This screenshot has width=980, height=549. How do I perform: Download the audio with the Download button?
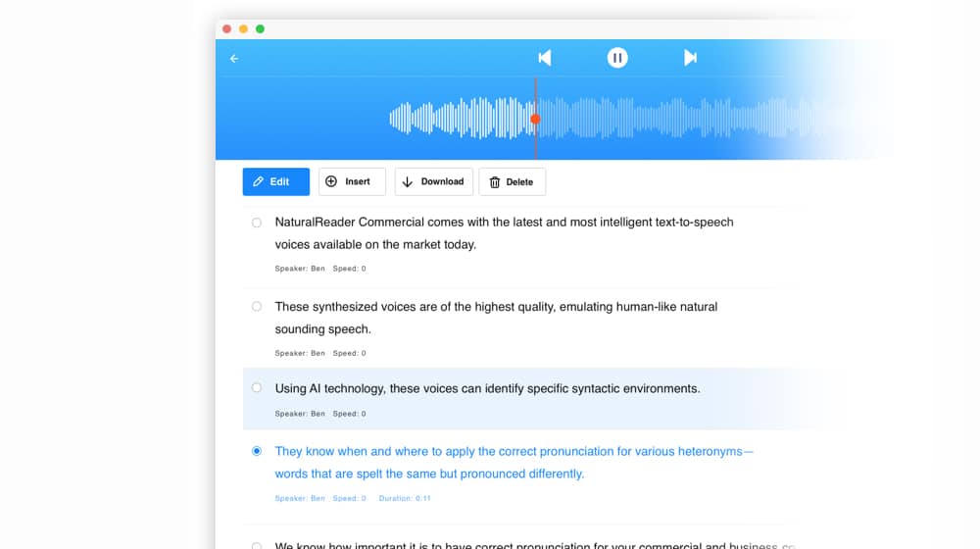tap(434, 182)
